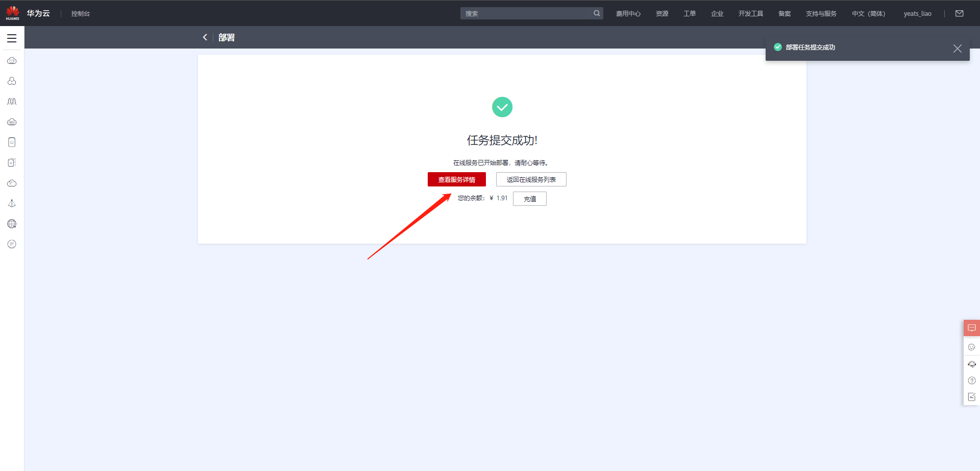Open the three-circles cluster sidebar icon
Screen dimensions: 980x471
click(x=12, y=81)
